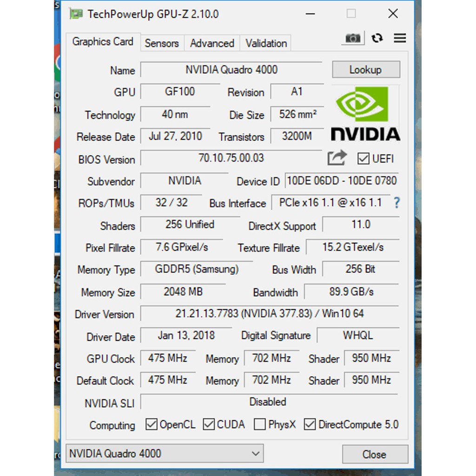
Task: Open the NVIDIA Quadro 4000 GPU dropdown
Action: pos(165,454)
